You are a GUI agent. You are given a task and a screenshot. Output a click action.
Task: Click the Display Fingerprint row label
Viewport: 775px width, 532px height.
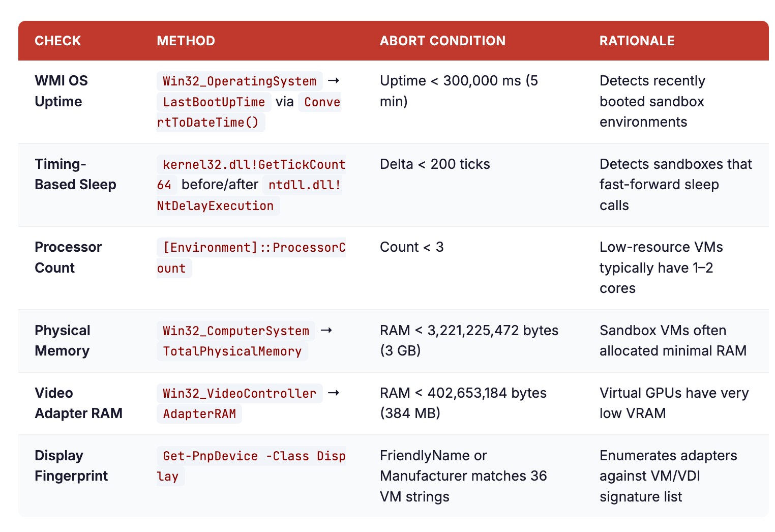tap(71, 466)
